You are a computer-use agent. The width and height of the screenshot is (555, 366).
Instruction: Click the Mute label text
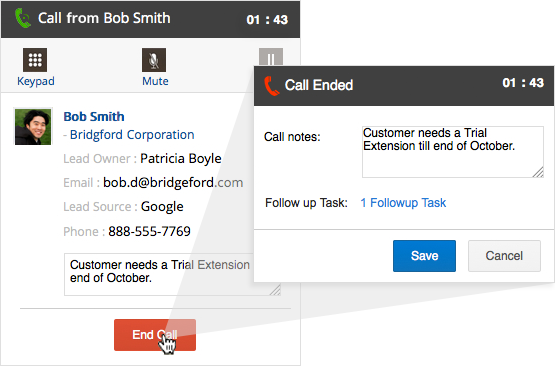[155, 81]
